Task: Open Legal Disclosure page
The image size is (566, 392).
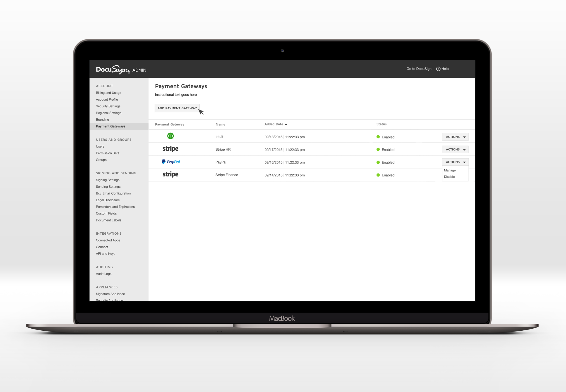Action: 108,200
